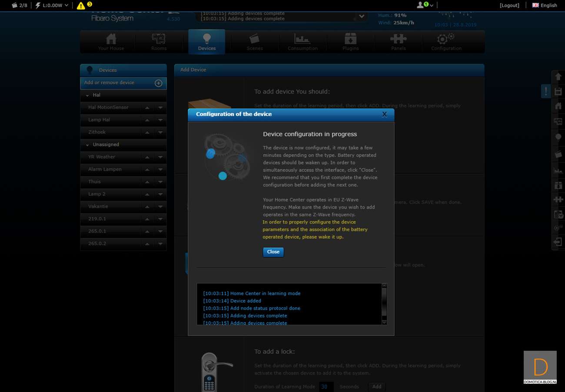The image size is (565, 392).
Task: Click the exclamation notification icon on right edge
Action: [x=546, y=91]
